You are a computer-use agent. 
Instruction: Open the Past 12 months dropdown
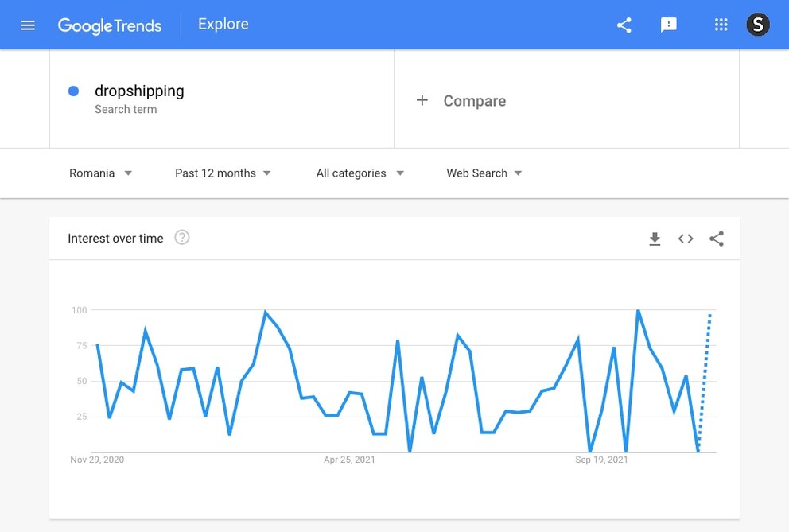223,173
